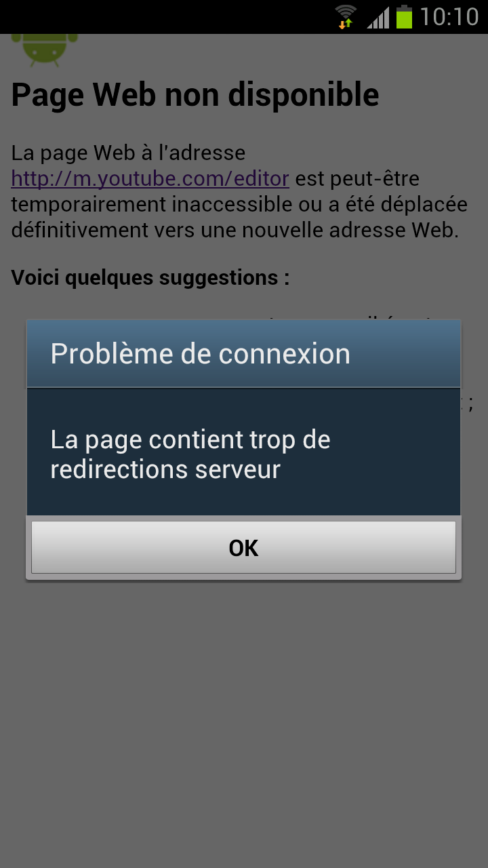Tap the OK button in dialog
The image size is (488, 868).
pyautogui.click(x=243, y=547)
